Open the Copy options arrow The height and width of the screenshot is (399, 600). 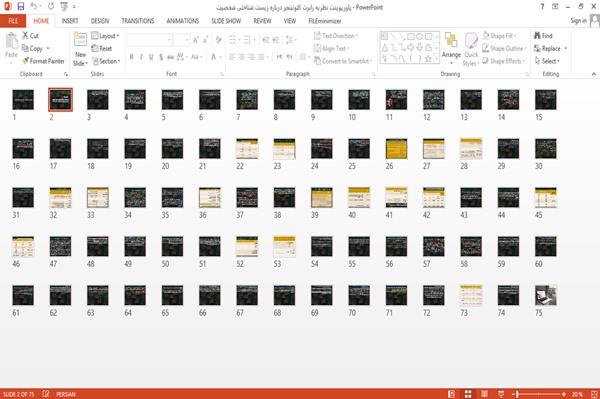48,48
